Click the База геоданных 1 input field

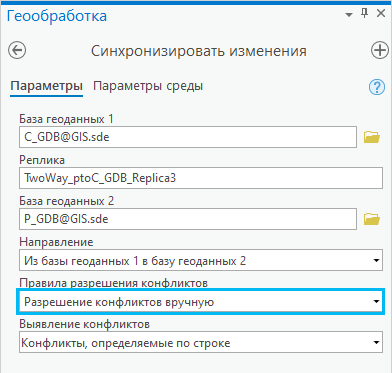tap(188, 137)
